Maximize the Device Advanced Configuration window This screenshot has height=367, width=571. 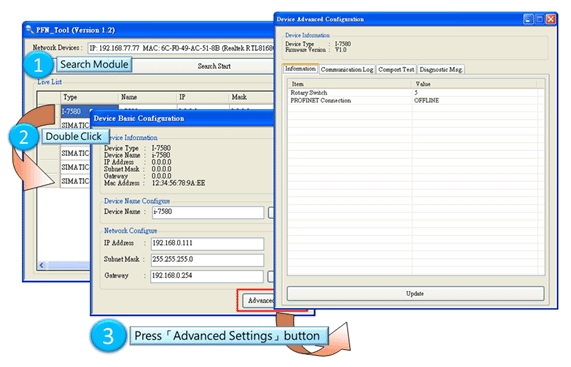(540, 19)
